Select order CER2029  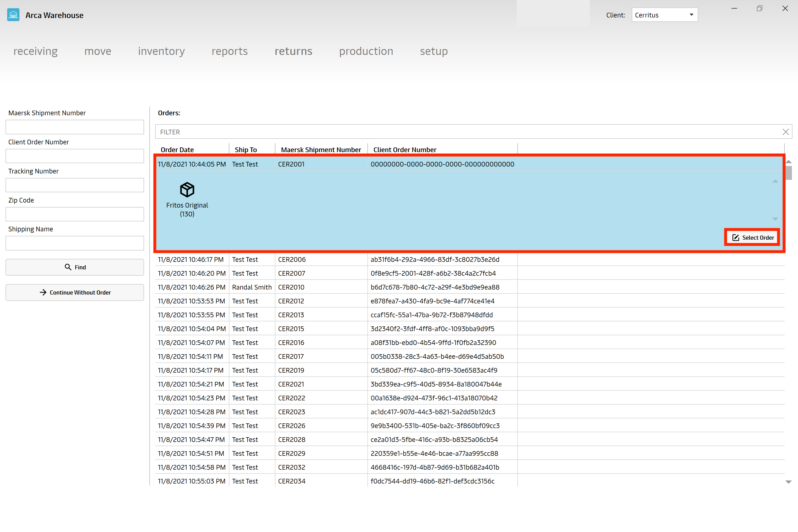(x=470, y=454)
